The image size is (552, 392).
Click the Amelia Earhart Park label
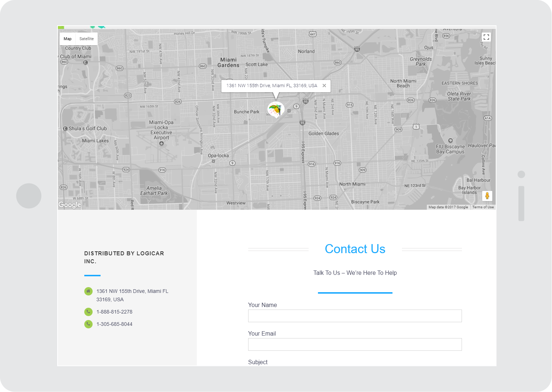pos(154,191)
